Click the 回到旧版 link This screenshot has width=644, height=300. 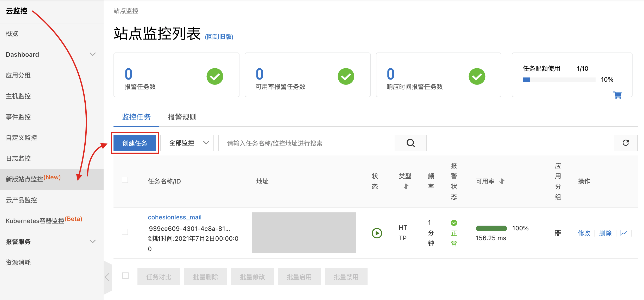pos(219,37)
